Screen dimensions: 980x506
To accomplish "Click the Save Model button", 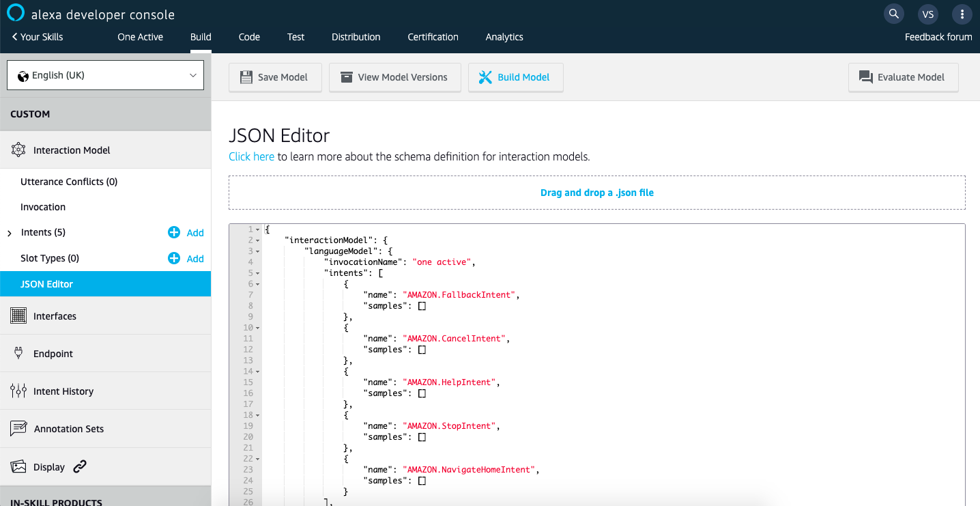I will pyautogui.click(x=275, y=77).
